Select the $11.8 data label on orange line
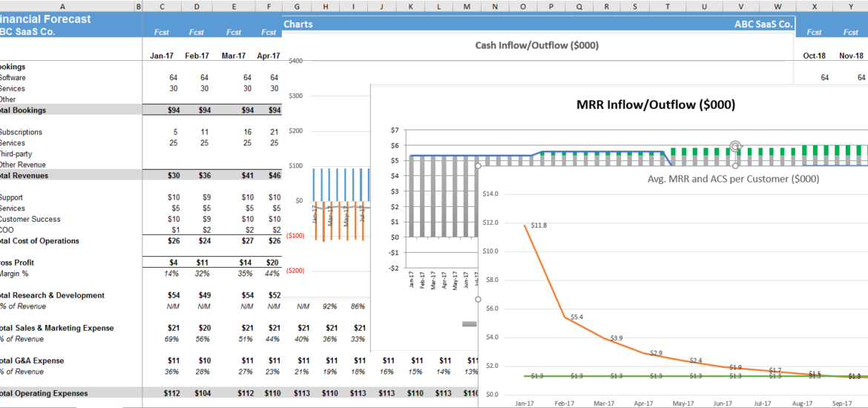 coord(539,225)
